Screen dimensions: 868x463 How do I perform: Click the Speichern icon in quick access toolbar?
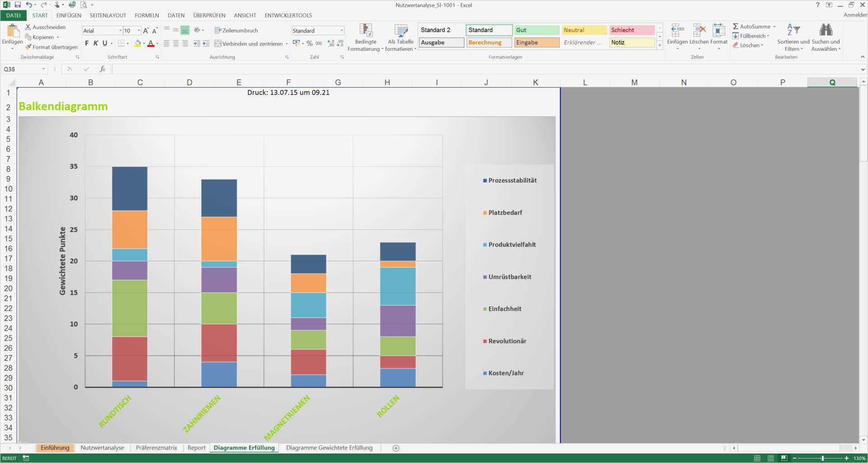[17, 5]
